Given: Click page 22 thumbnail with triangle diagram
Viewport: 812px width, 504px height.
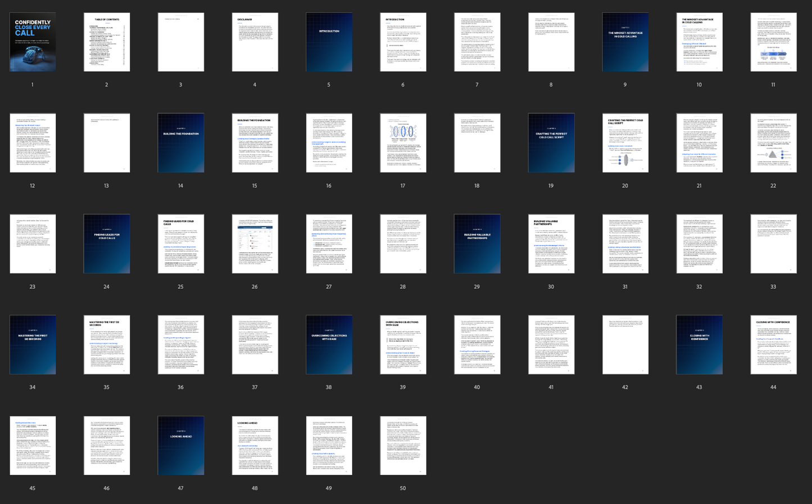Looking at the screenshot, I should [773, 143].
